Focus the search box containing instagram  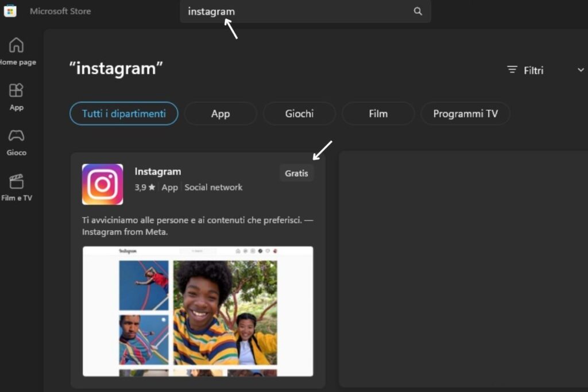pyautogui.click(x=305, y=11)
